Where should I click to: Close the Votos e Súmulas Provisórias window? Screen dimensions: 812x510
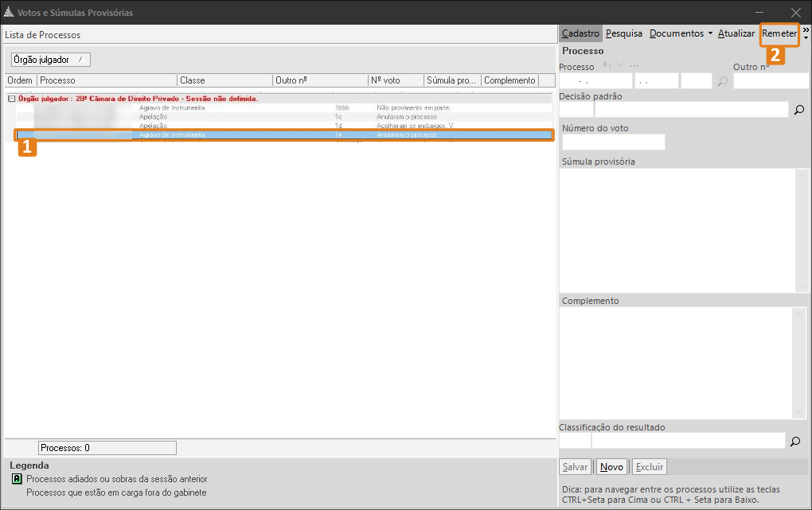click(795, 13)
